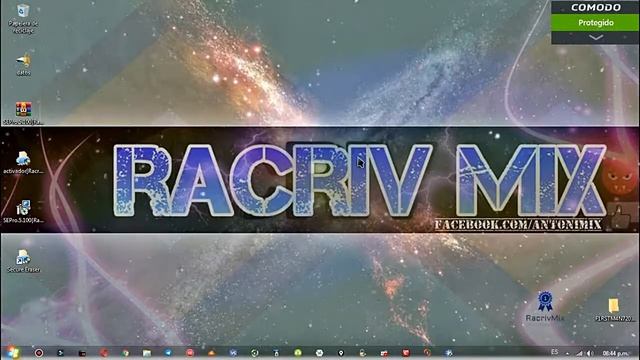The image size is (640, 360).
Task: Click the COMODO widget title
Action: pyautogui.click(x=596, y=7)
